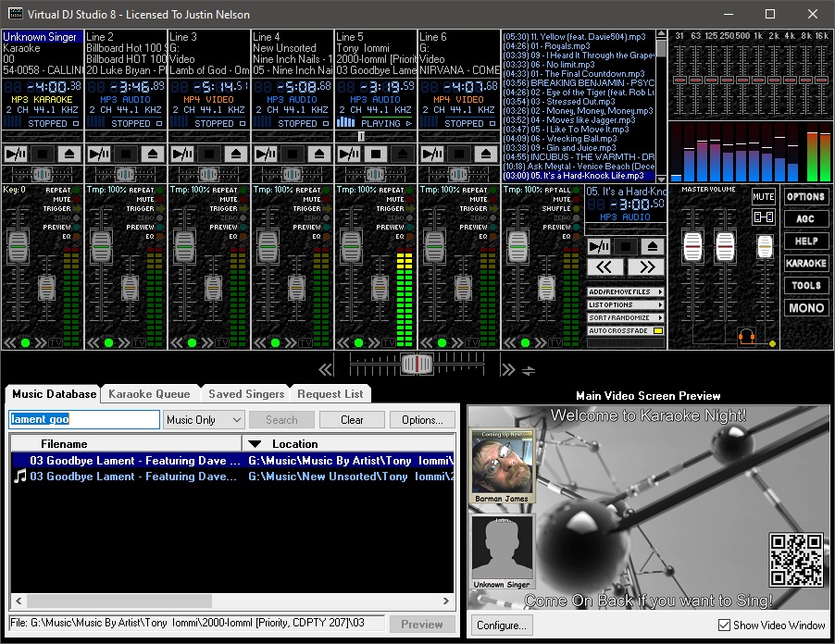Click the AGC button
Screen dimensions: 835x644
(x=805, y=218)
